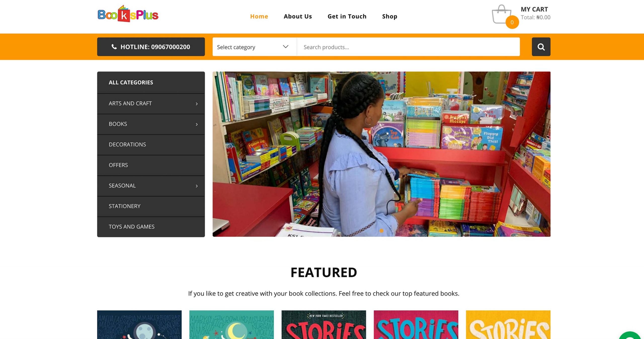Select the orange slider dot on banner
The height and width of the screenshot is (339, 644).
[381, 231]
